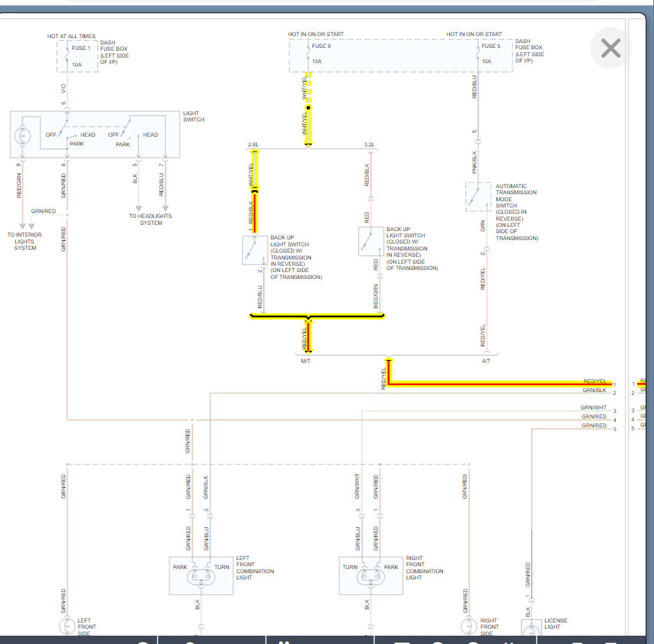
Task: Select the "RED/GRN" wire label below light switch
Action: point(19,185)
